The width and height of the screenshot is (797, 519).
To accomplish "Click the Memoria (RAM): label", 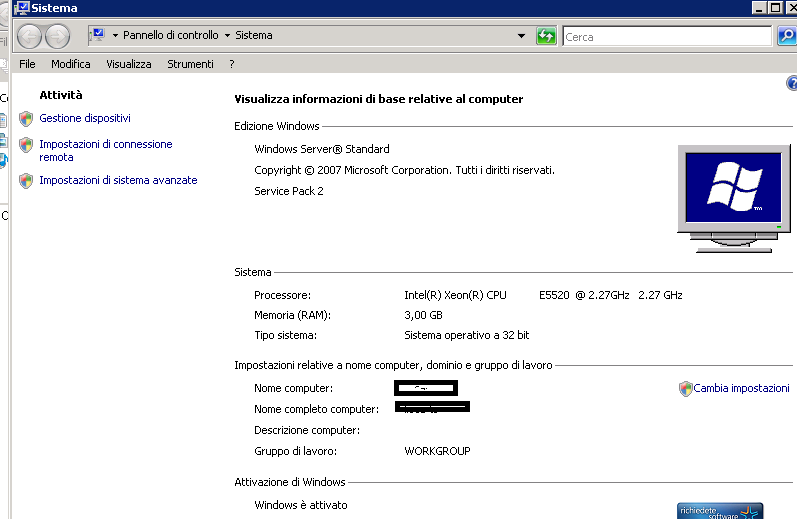I will click(x=292, y=315).
